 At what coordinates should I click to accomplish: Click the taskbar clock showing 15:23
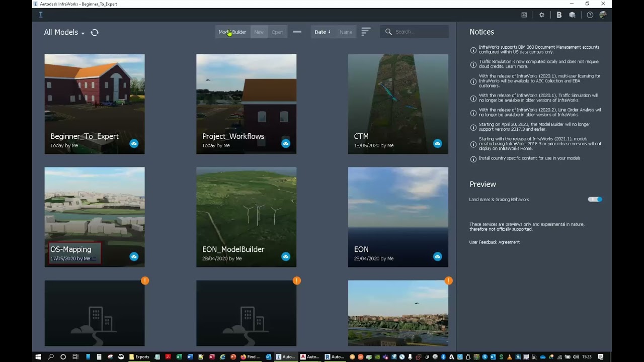coord(587,357)
